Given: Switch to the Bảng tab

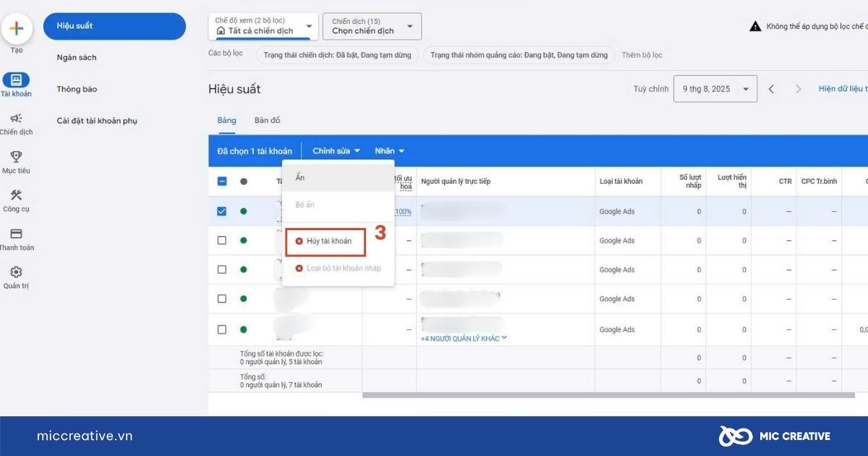Looking at the screenshot, I should [x=226, y=120].
